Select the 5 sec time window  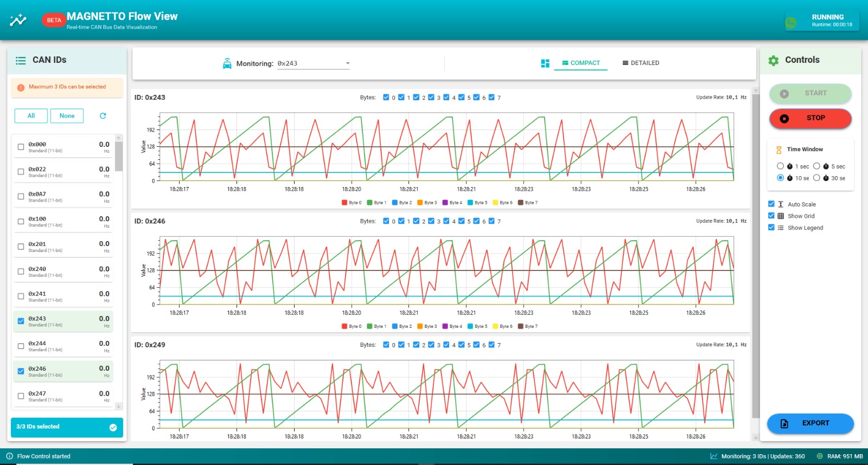[x=816, y=166]
